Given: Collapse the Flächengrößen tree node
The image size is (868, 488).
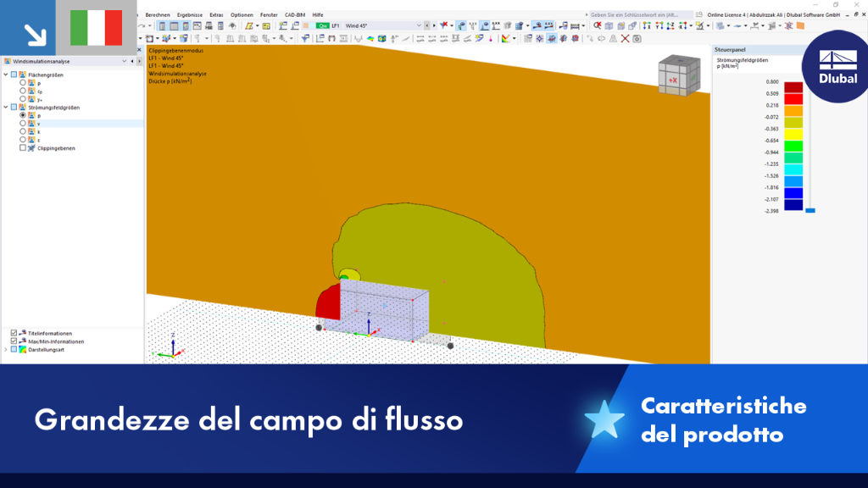Looking at the screenshot, I should click(6, 75).
